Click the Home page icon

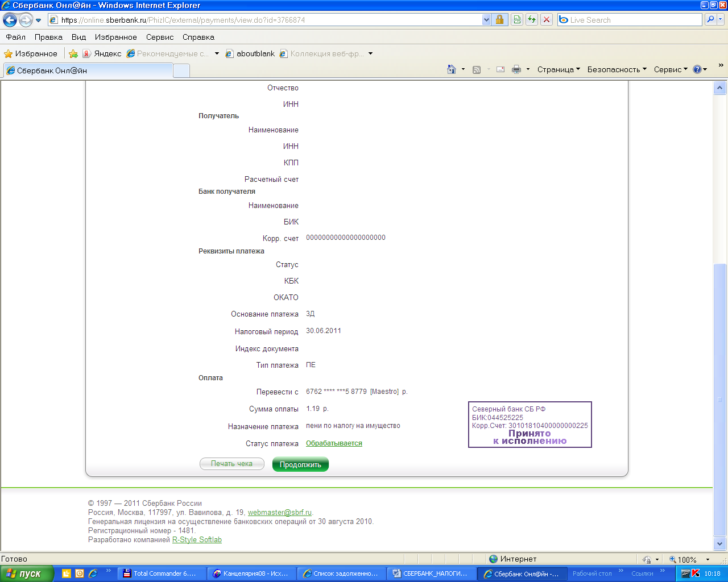(452, 69)
